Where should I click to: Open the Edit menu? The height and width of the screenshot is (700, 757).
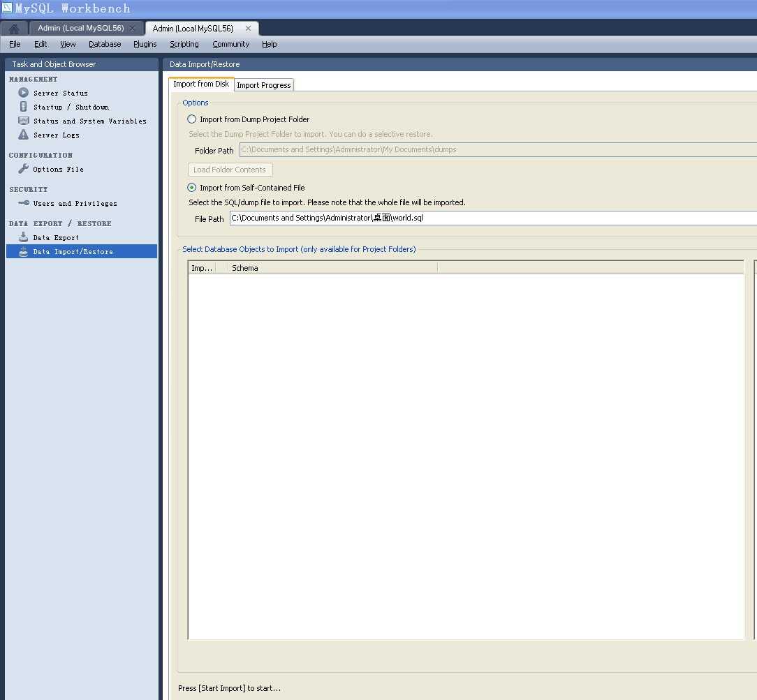[x=41, y=44]
